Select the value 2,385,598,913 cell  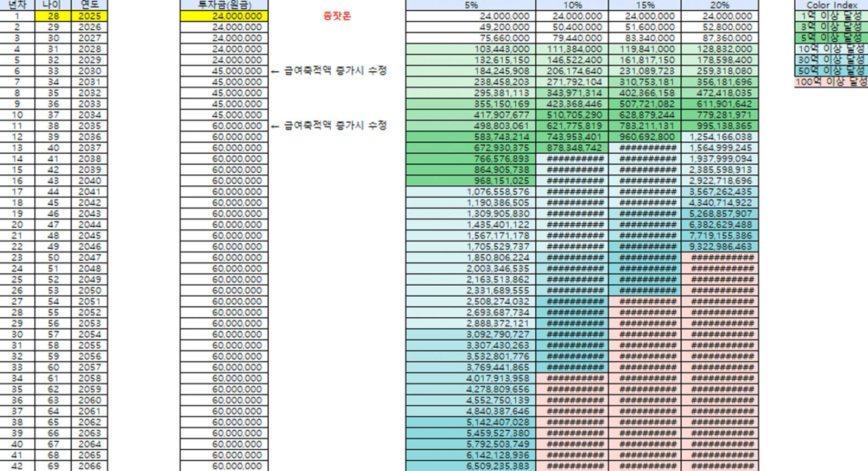pos(720,169)
